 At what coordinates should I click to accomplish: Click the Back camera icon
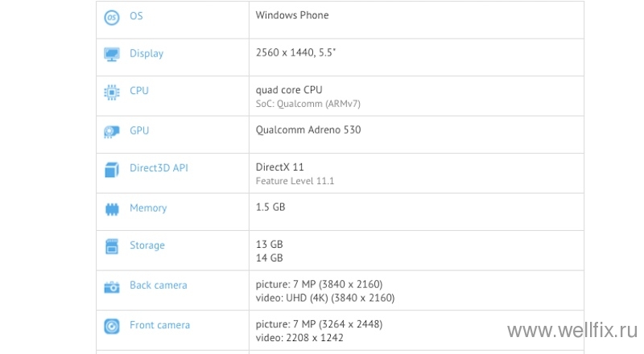tap(112, 287)
